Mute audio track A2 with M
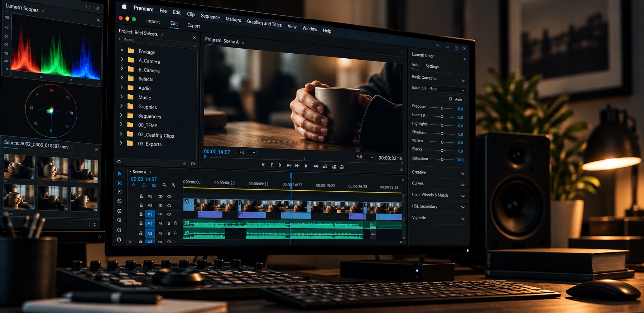The image size is (644, 313). [x=160, y=233]
